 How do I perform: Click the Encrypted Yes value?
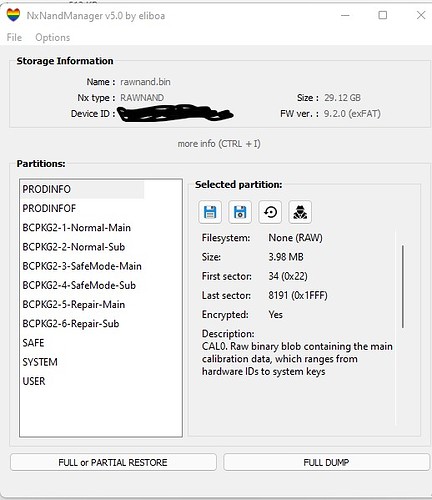pos(276,315)
